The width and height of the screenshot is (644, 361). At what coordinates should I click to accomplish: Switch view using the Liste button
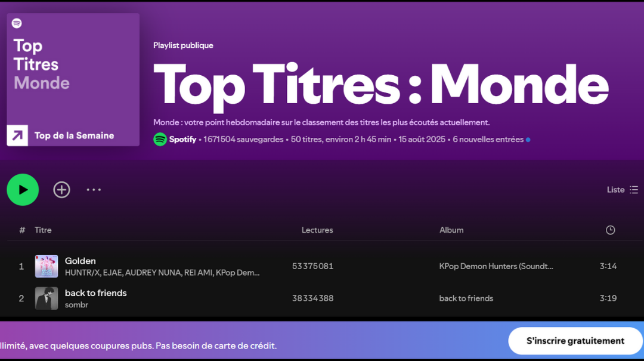click(x=622, y=190)
